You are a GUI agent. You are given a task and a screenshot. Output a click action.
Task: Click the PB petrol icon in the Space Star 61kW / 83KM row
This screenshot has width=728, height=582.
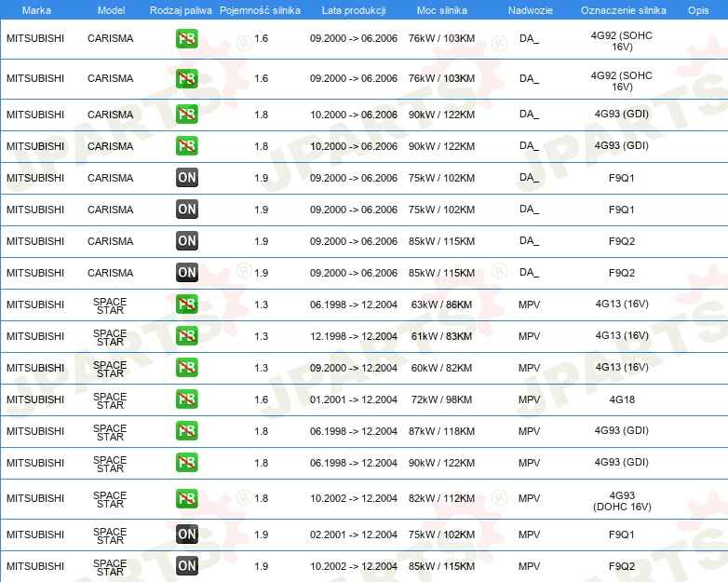pos(186,336)
